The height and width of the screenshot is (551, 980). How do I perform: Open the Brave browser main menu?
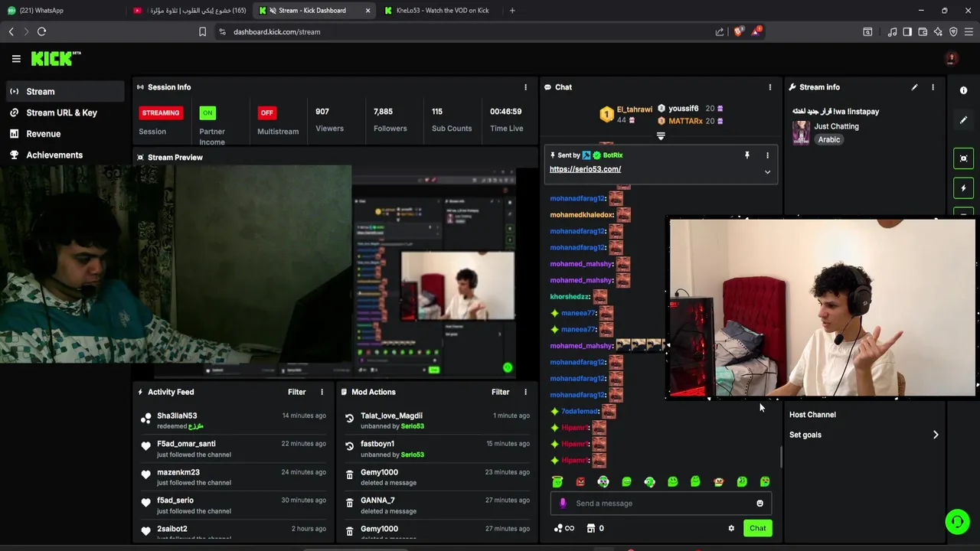click(x=969, y=31)
